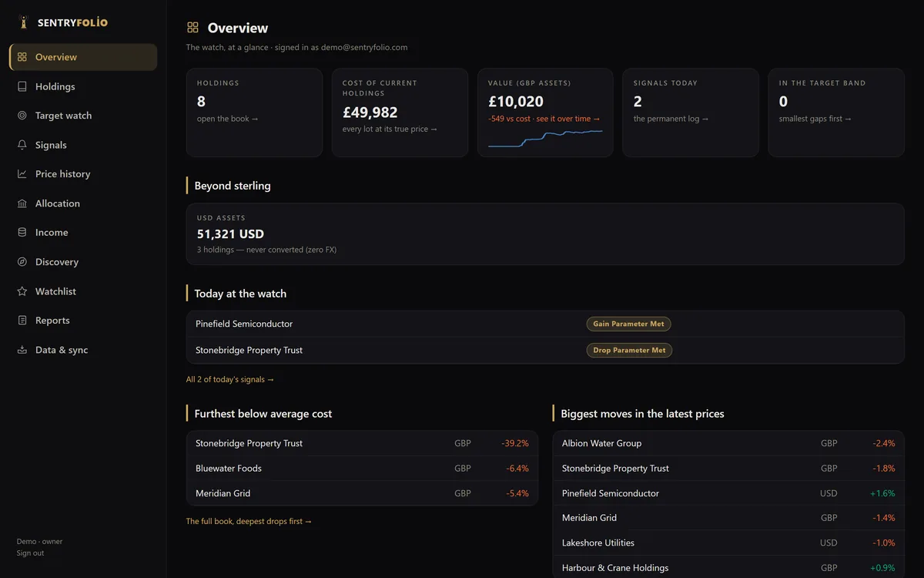Select the Harbour & Crane Holdings row

point(728,567)
